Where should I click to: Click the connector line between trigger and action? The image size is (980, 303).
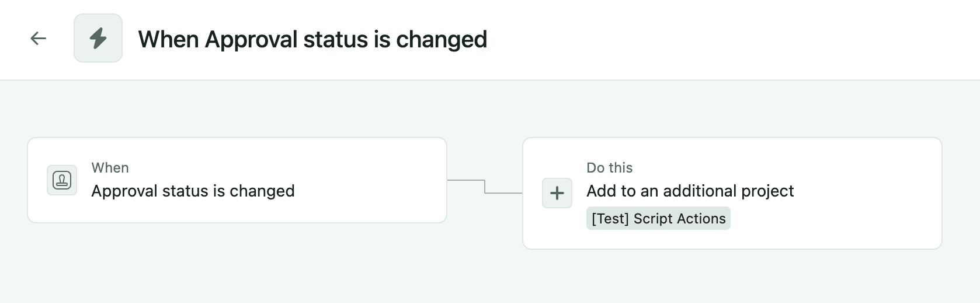485,187
